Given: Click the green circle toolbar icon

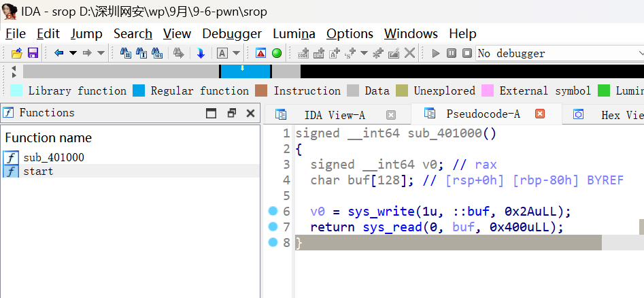Looking at the screenshot, I should (x=277, y=53).
